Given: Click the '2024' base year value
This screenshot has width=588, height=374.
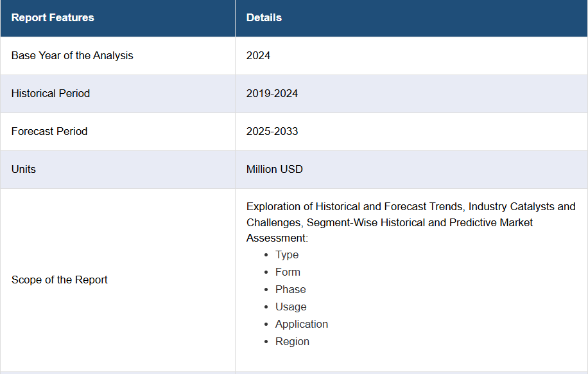Looking at the screenshot, I should pyautogui.click(x=258, y=55).
